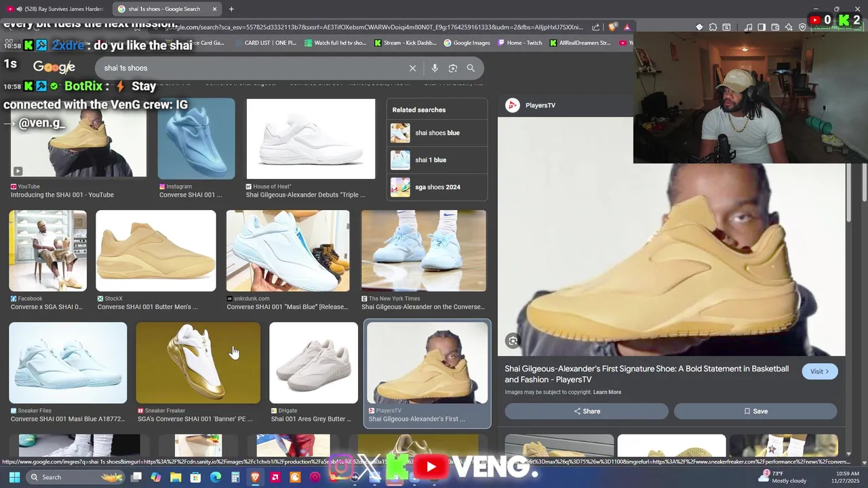Open the Instagram Converse SHAI 001 blue shoe image

tap(196, 138)
